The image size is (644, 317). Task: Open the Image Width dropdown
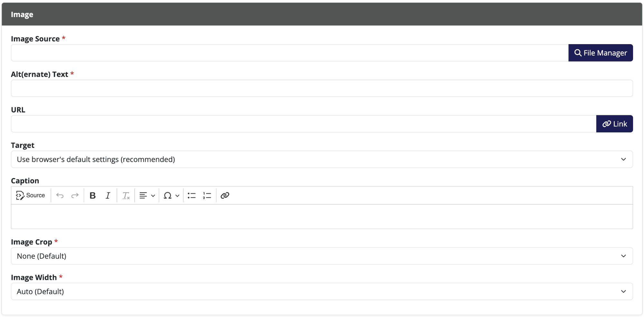tap(321, 291)
